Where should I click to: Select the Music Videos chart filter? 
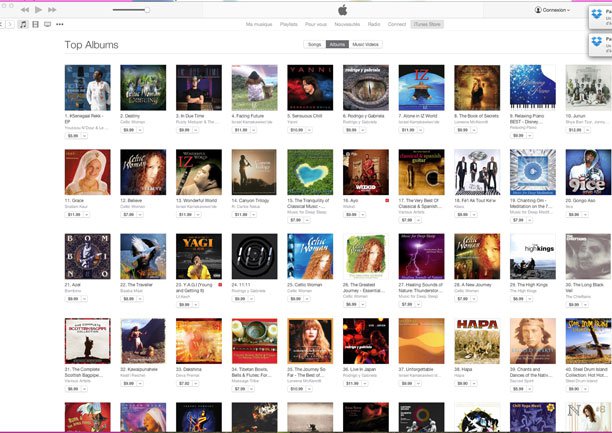pyautogui.click(x=365, y=45)
